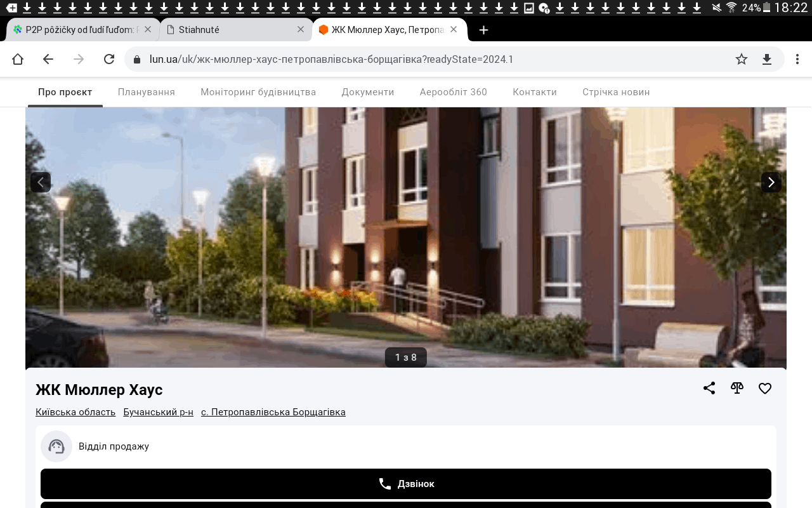Bookmark page with star icon
This screenshot has height=508, width=812.
tap(742, 59)
